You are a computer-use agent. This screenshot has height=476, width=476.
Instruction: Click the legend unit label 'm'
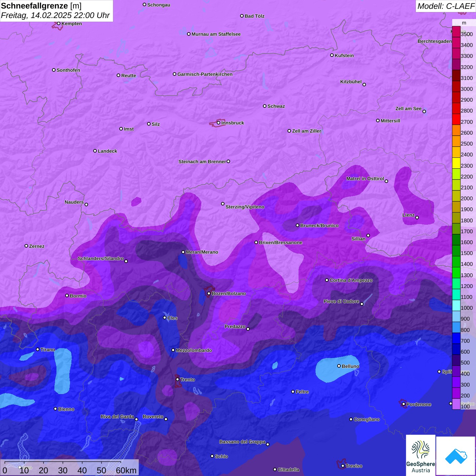(x=464, y=23)
